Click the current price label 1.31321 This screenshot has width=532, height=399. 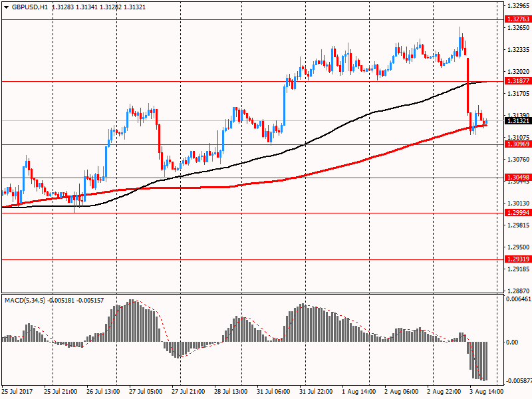tap(518, 121)
